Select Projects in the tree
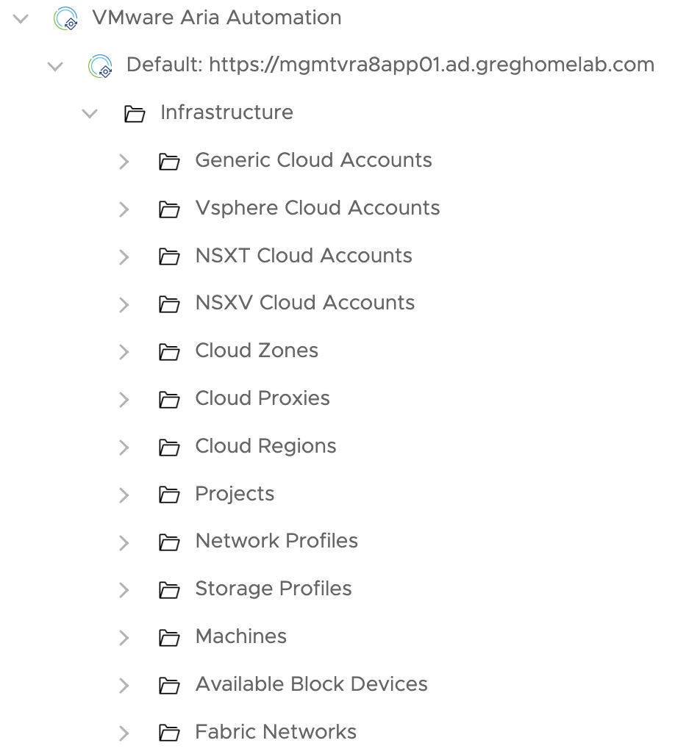 click(235, 494)
